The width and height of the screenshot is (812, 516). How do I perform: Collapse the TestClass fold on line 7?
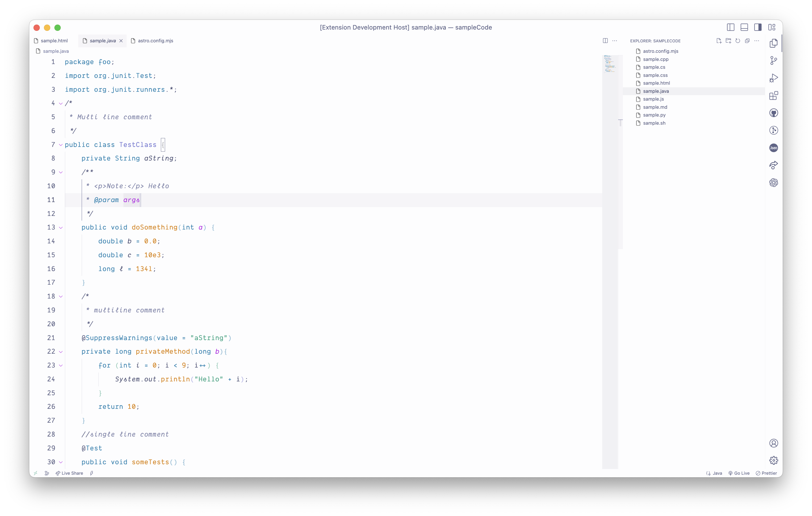[61, 145]
